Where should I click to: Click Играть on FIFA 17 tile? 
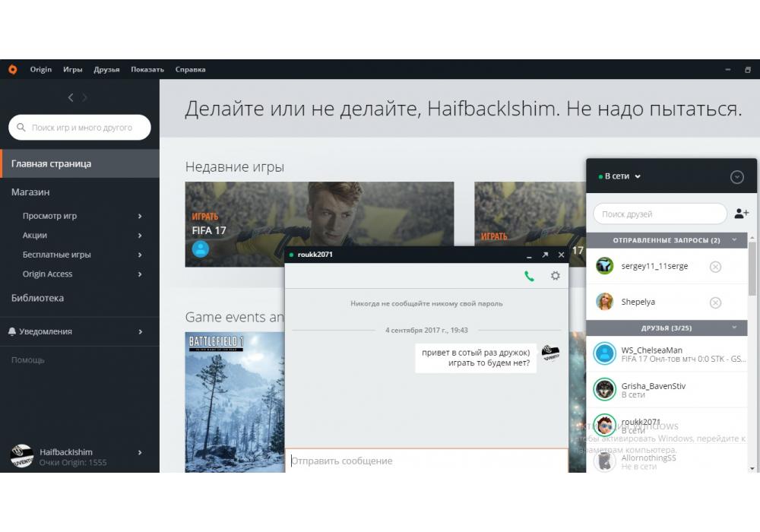pyautogui.click(x=205, y=217)
